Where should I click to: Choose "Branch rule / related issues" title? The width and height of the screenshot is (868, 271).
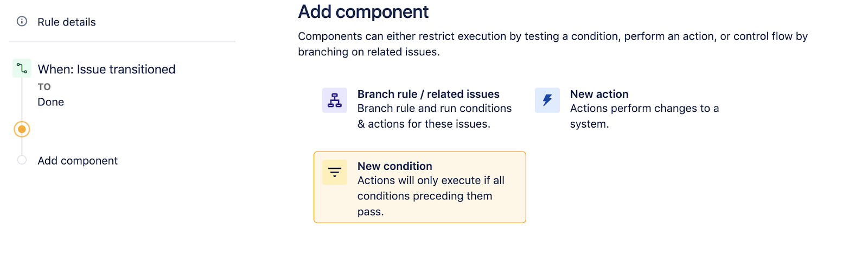click(428, 94)
